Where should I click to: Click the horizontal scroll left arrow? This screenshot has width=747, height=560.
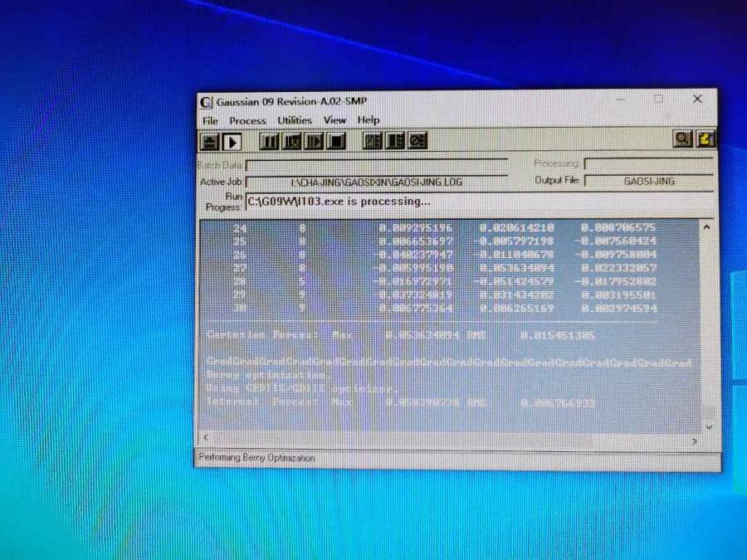[206, 437]
